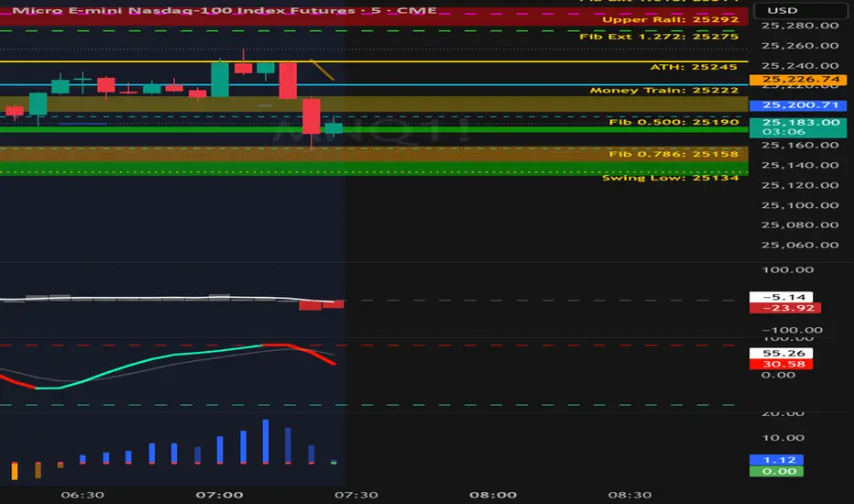The height and width of the screenshot is (504, 854).
Task: Click the blue 1.12 volume value tag
Action: tap(776, 460)
